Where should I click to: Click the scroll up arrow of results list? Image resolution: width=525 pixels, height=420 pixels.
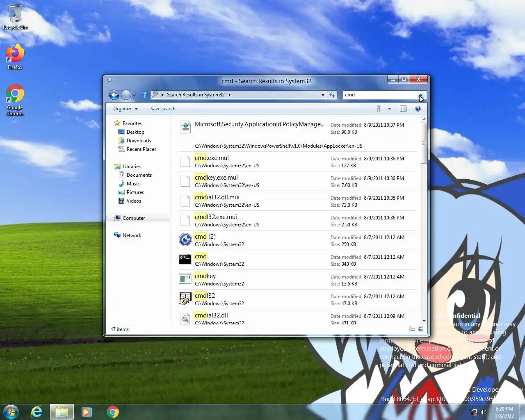point(424,119)
